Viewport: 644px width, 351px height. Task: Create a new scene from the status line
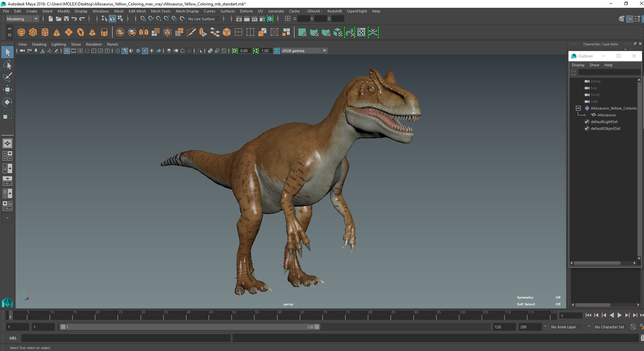click(50, 19)
